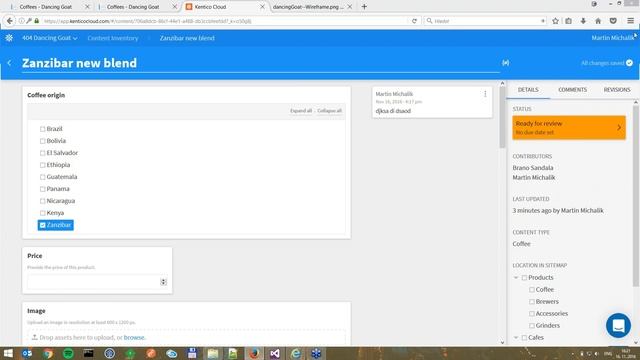Viewport: 640px width, 360px height.
Task: Click the browse link to upload
Action: 134,338
